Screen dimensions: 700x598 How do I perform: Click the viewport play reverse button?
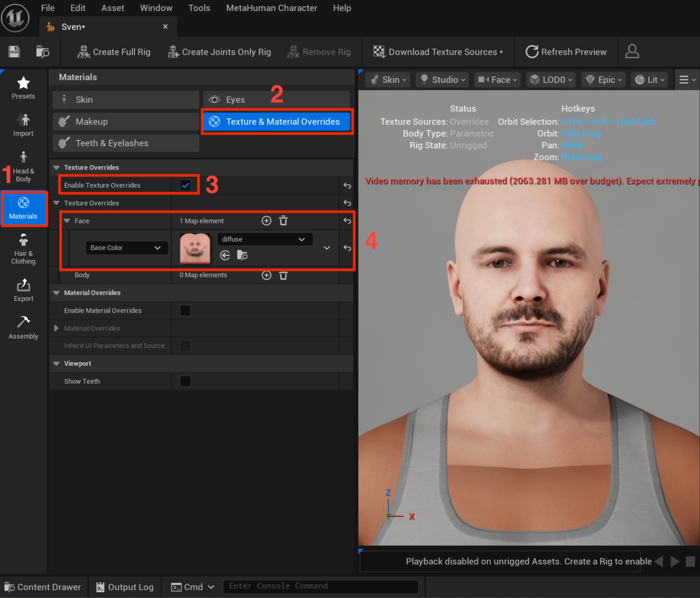click(x=659, y=561)
